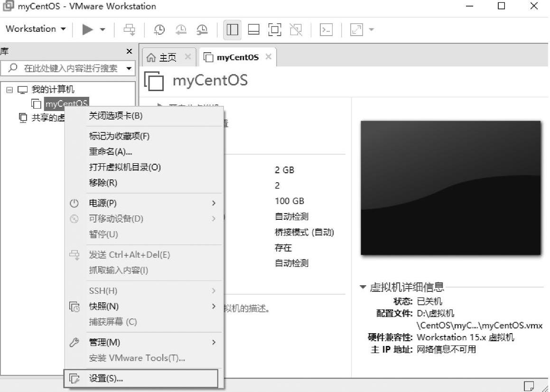The width and height of the screenshot is (550, 392).
Task: Click the wrench icon beside 管理(M)
Action: (75, 343)
